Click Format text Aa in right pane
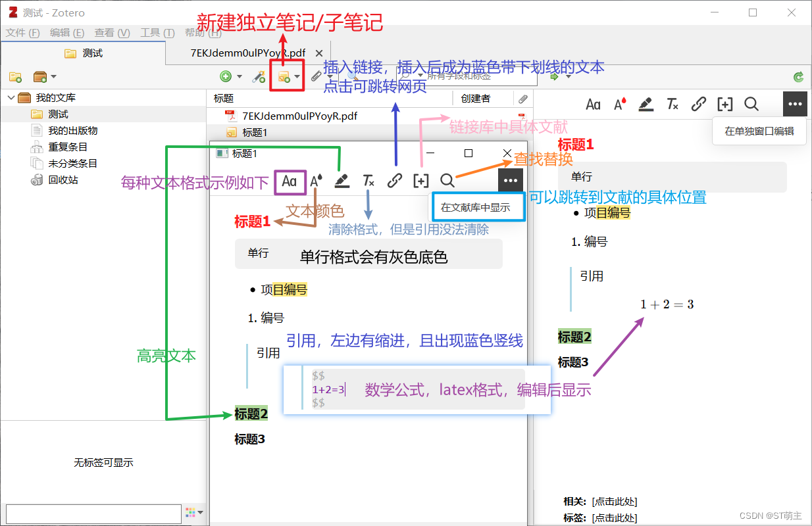This screenshot has height=526, width=812. click(x=594, y=104)
